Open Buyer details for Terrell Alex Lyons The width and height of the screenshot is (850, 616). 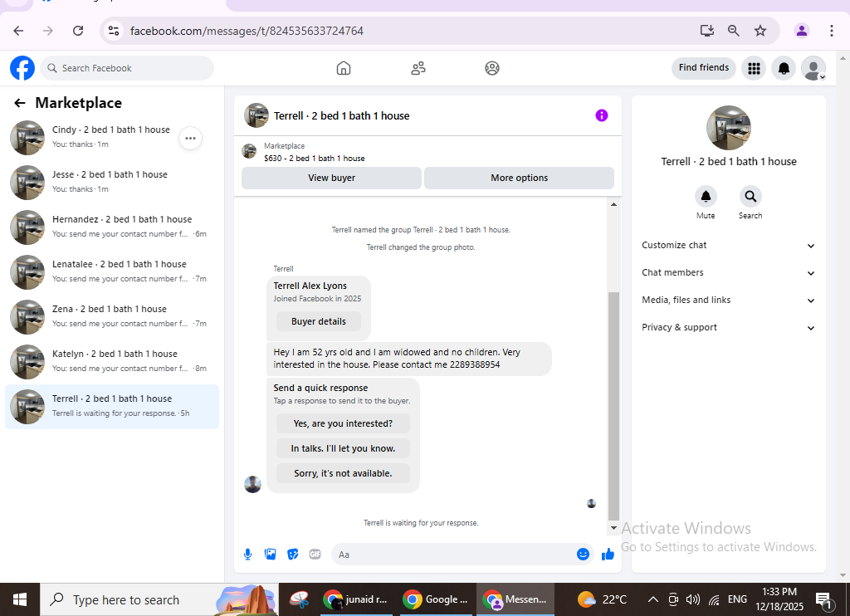point(318,321)
